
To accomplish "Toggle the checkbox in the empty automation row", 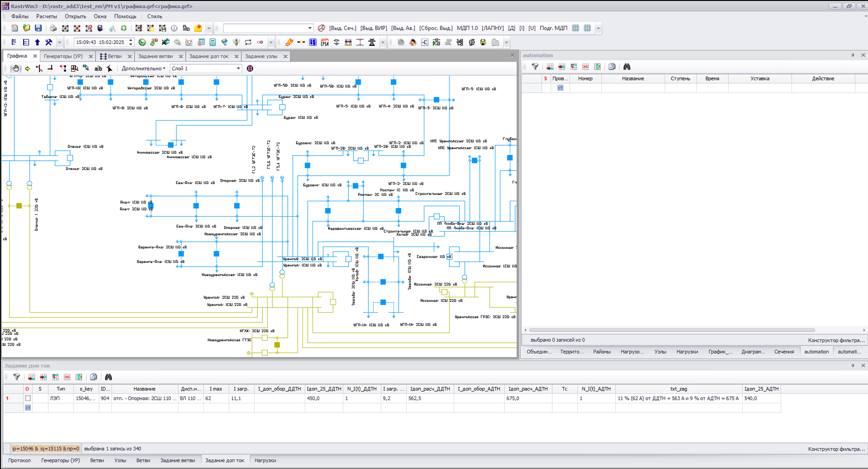I will (x=560, y=88).
